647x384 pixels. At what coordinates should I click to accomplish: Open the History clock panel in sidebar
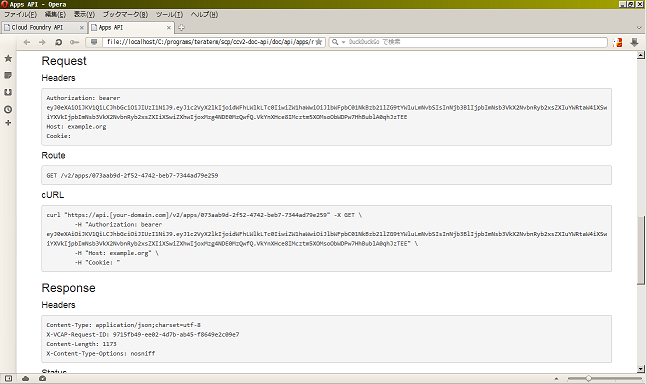click(x=8, y=109)
